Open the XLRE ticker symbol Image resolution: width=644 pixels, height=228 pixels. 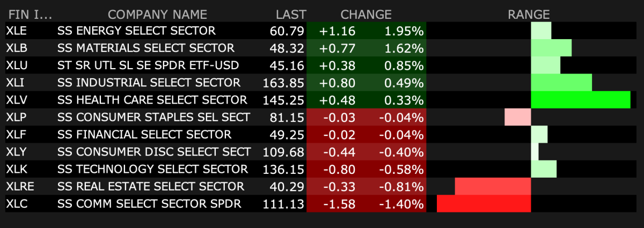click(20, 187)
